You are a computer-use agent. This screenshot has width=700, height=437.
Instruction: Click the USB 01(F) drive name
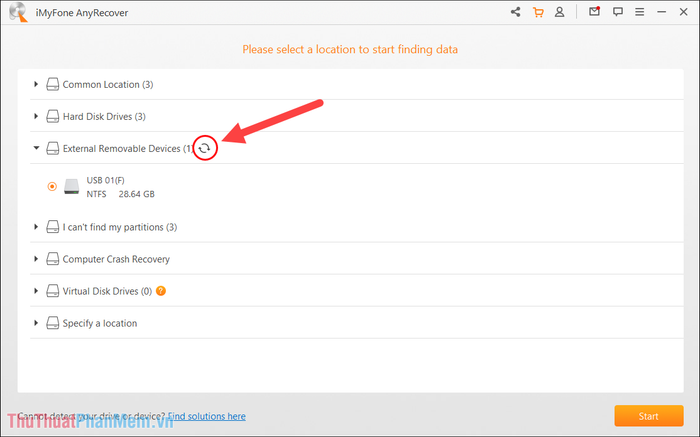tap(105, 180)
